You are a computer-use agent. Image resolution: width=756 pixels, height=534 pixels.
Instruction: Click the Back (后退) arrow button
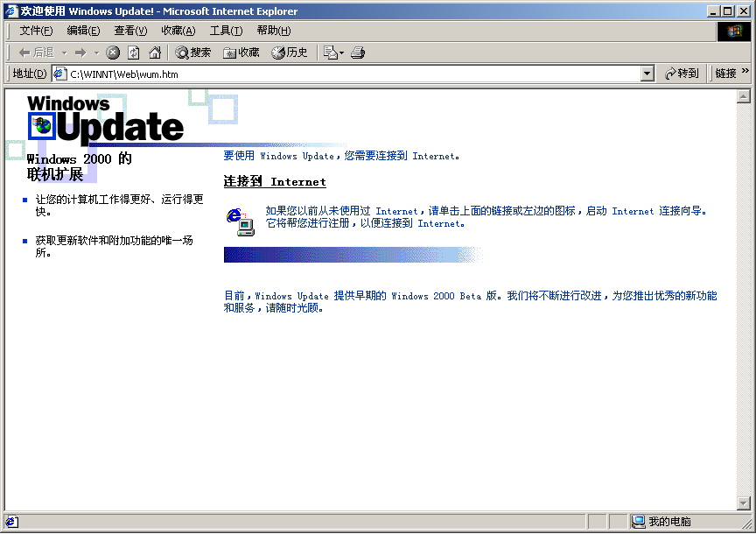(36, 53)
